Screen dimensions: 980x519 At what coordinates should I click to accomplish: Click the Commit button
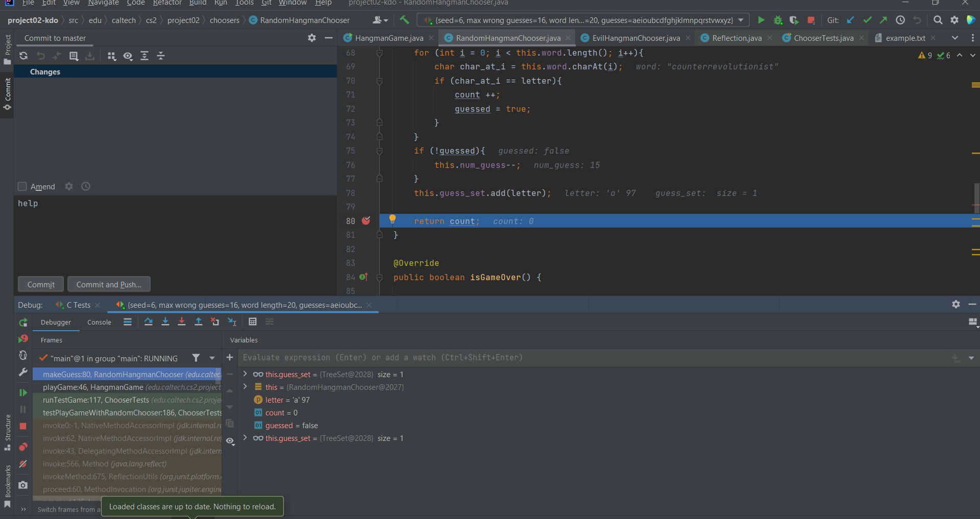point(41,284)
